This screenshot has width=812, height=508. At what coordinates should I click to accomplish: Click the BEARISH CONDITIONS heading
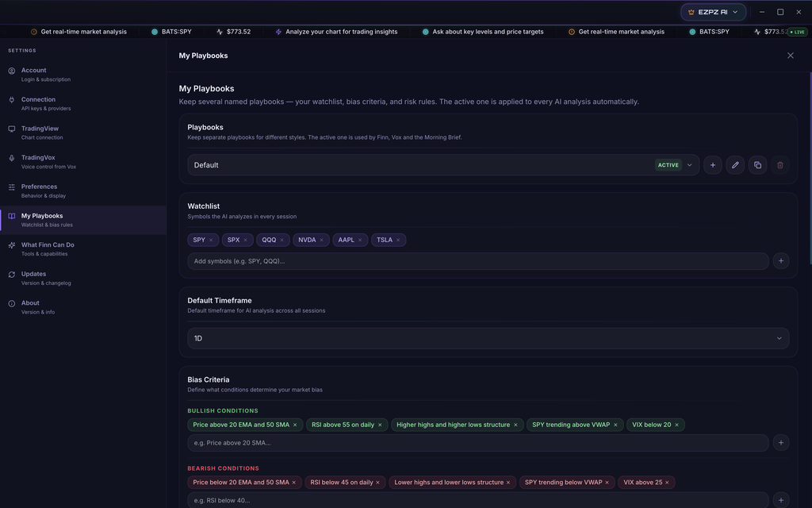click(x=223, y=468)
